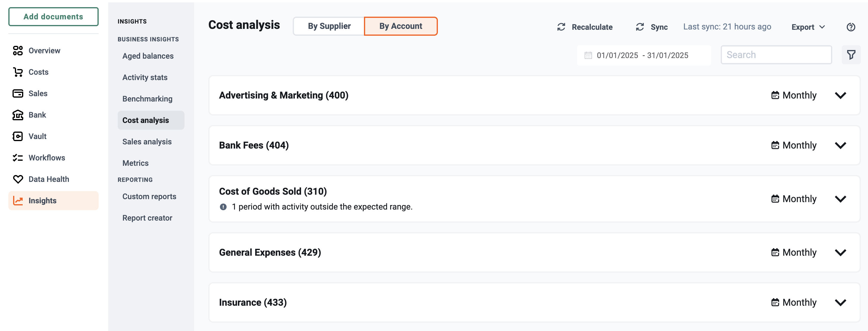Expand the Cost of Goods Sold (310) row

[840, 199]
